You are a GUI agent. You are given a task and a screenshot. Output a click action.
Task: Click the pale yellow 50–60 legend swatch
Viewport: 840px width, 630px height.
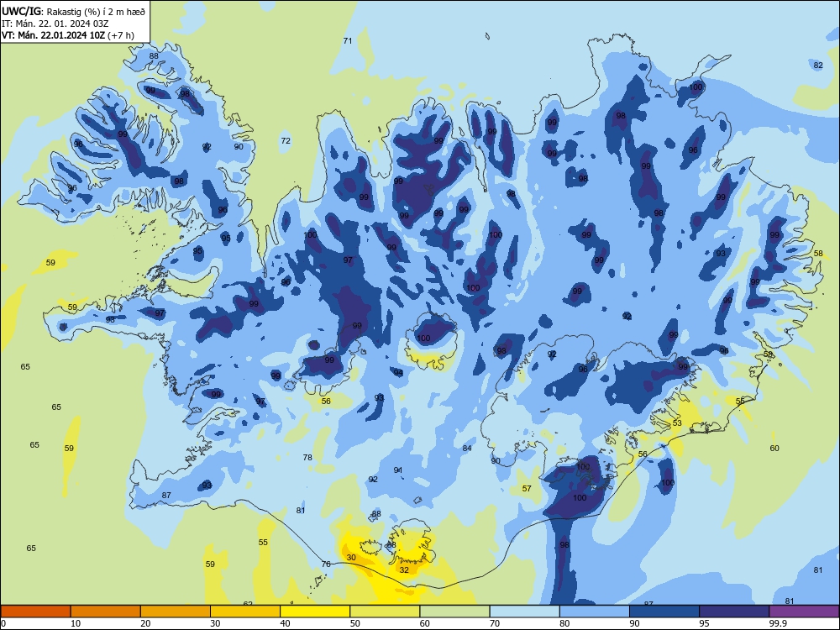(385, 612)
